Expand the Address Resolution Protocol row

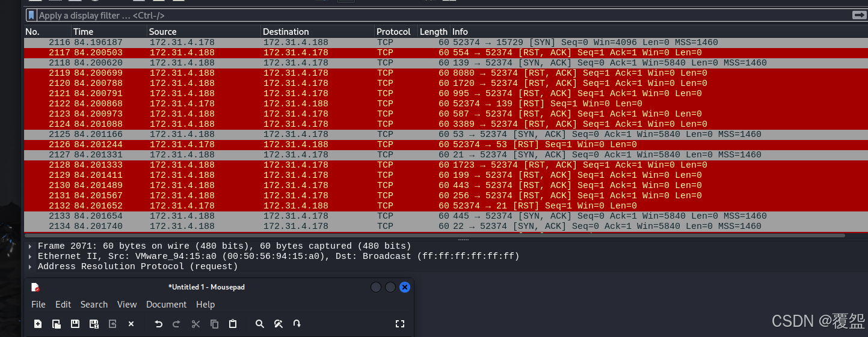(x=31, y=267)
